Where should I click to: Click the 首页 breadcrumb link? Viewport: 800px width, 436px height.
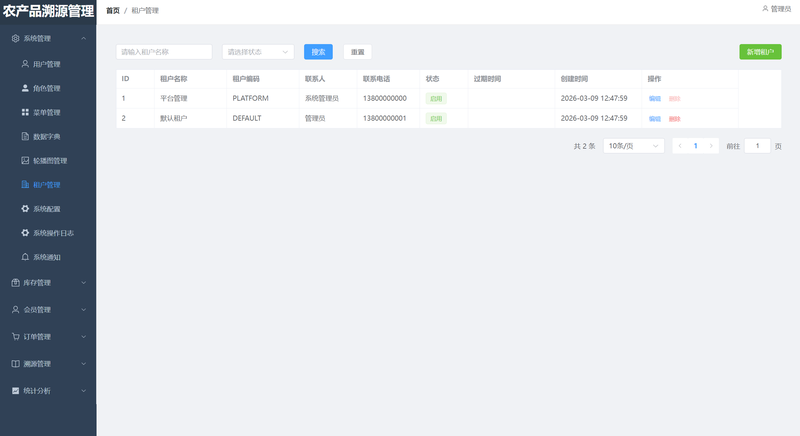112,10
